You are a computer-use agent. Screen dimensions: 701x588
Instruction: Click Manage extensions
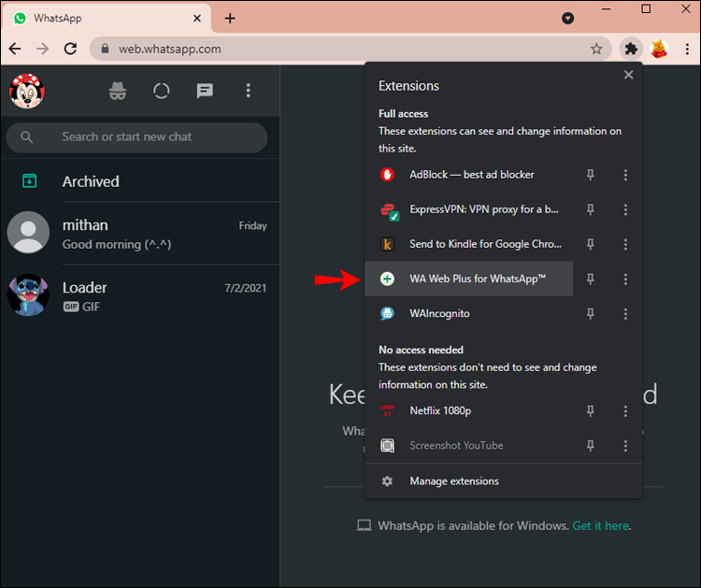(454, 481)
